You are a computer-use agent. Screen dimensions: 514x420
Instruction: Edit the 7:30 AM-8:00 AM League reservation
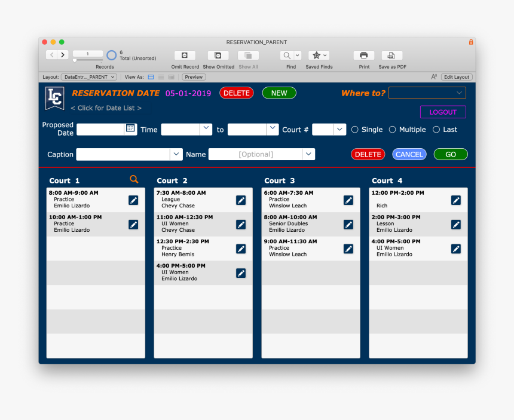click(241, 200)
